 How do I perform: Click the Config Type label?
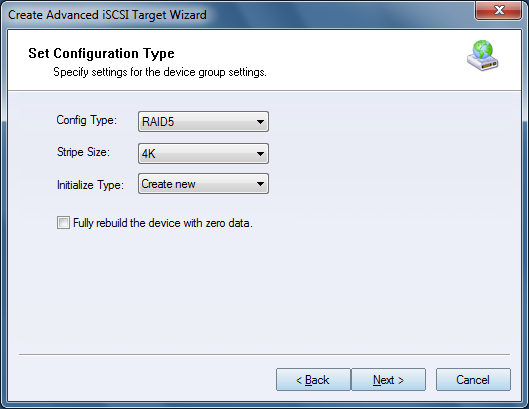[87, 120]
